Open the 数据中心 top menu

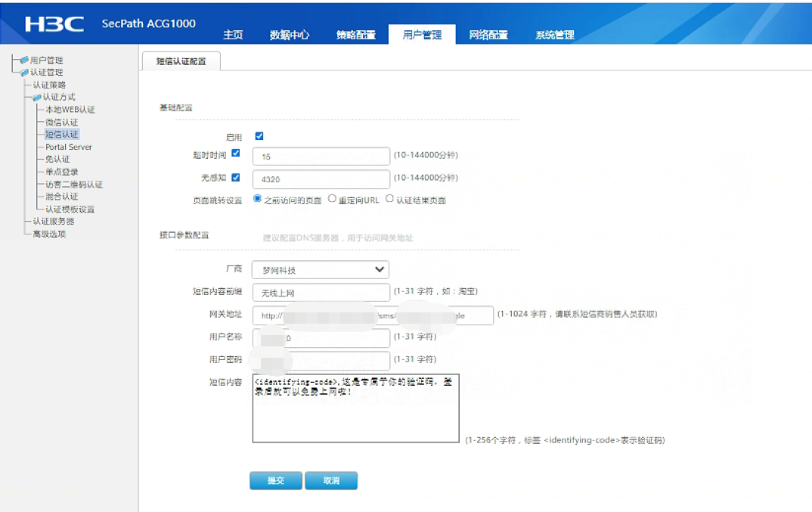290,35
